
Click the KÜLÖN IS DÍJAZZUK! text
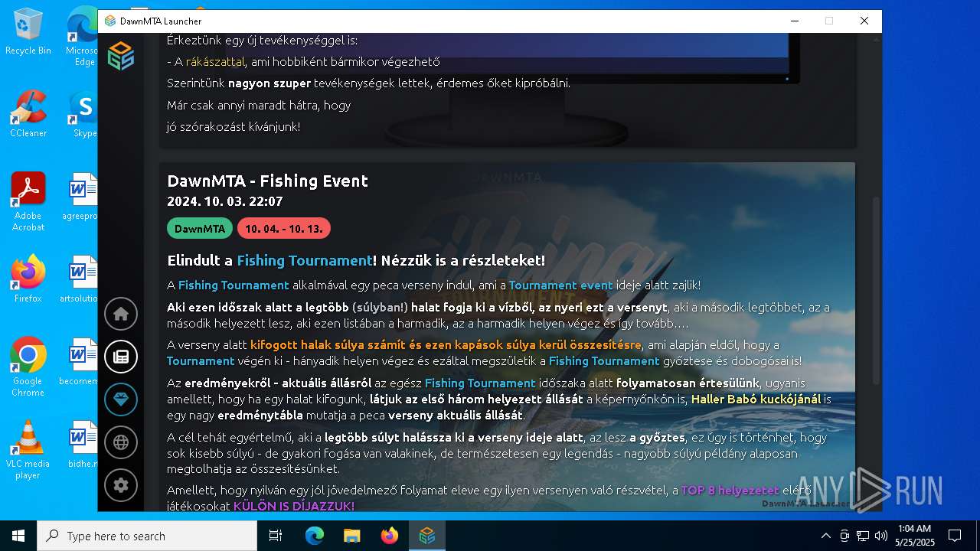tap(294, 507)
